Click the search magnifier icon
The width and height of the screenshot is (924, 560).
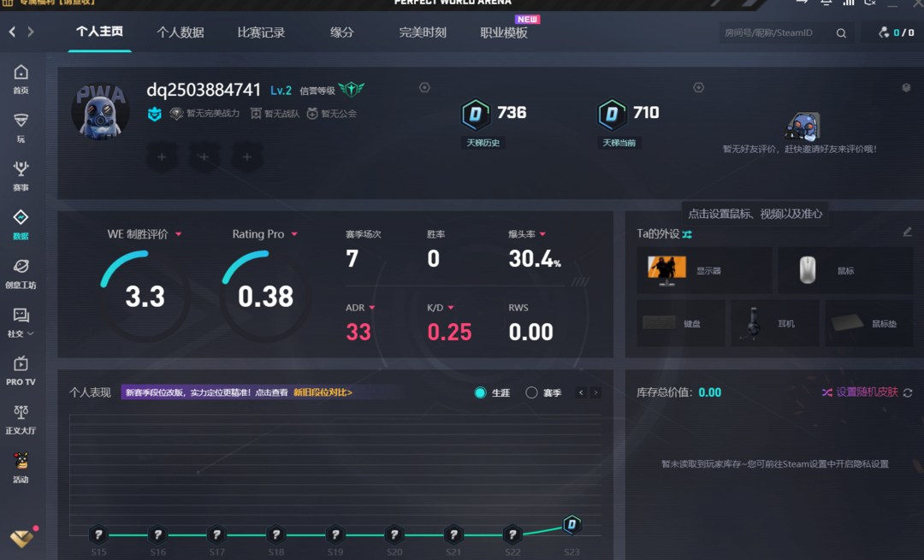click(x=841, y=33)
